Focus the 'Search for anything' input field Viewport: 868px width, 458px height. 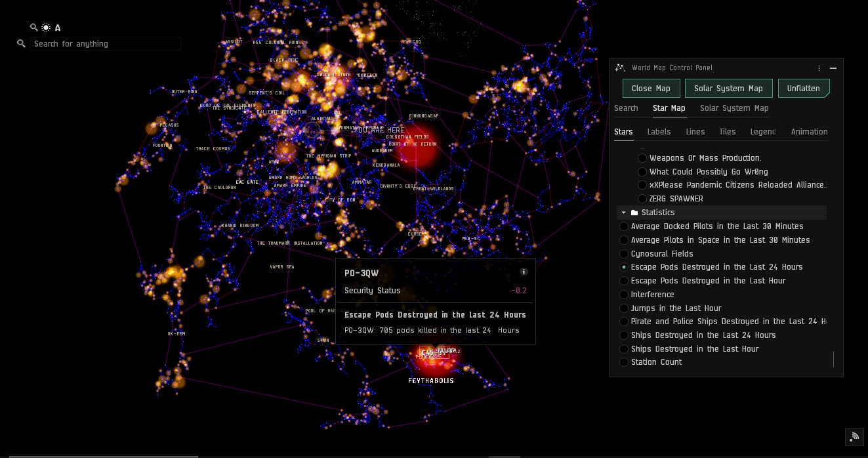pyautogui.click(x=105, y=44)
